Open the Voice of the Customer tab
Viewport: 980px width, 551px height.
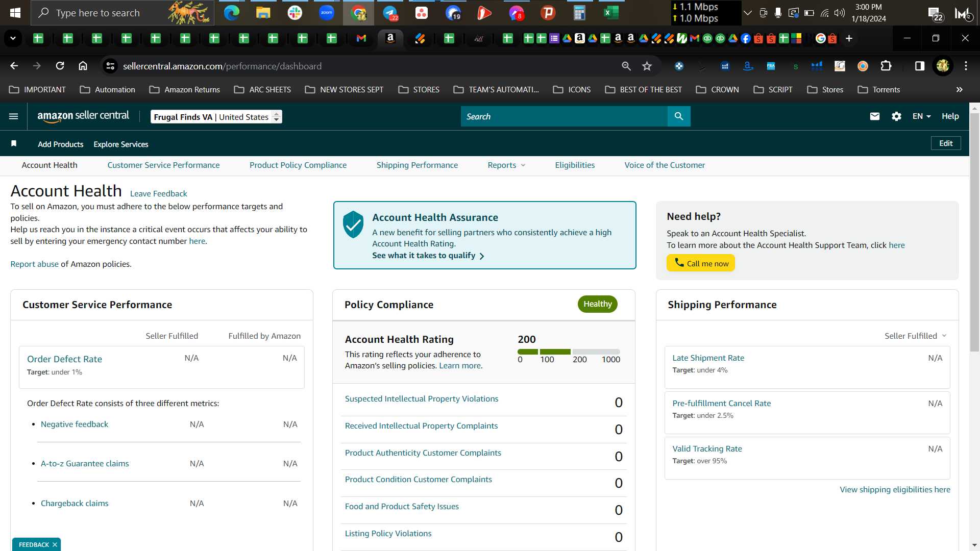(665, 165)
